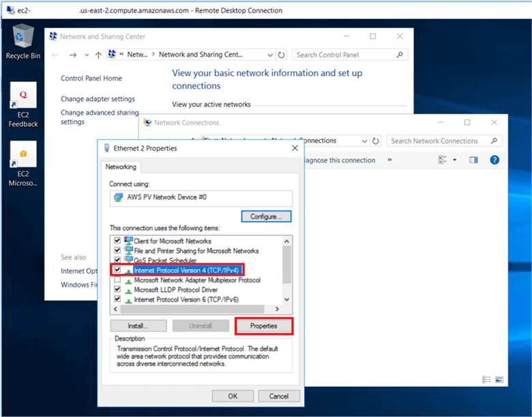532x417 pixels.
Task: Click the AWS PV Network Device adapter icon
Action: [x=119, y=197]
